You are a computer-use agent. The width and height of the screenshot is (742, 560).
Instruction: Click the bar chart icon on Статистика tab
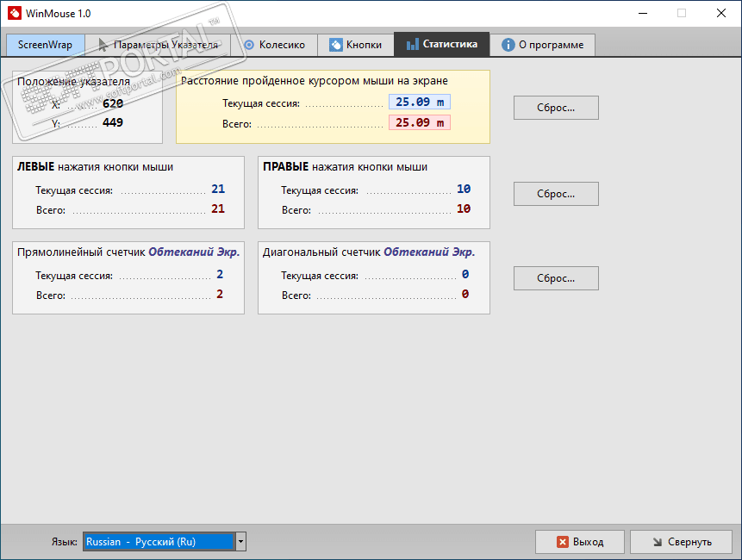(x=413, y=45)
